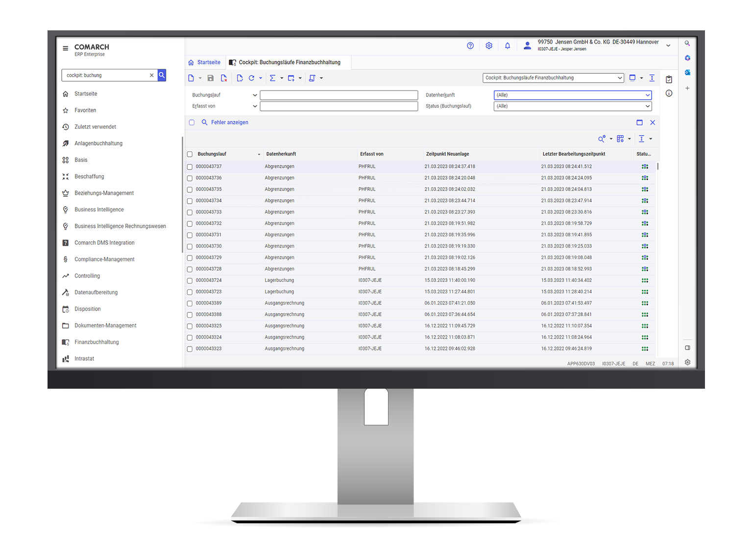This screenshot has height=560, width=752.
Task: Open the help question mark icon
Action: coord(470,46)
